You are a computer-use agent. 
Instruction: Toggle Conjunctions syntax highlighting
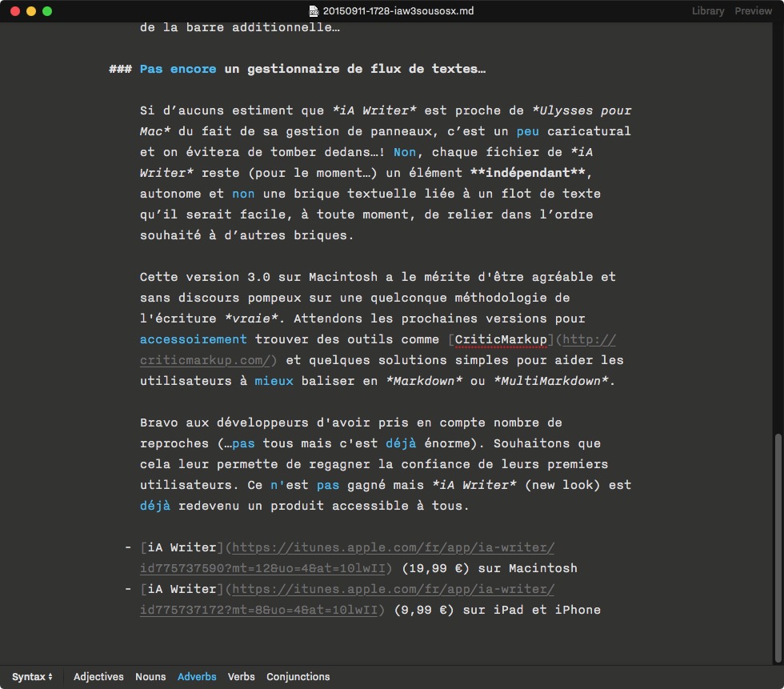[x=298, y=676]
